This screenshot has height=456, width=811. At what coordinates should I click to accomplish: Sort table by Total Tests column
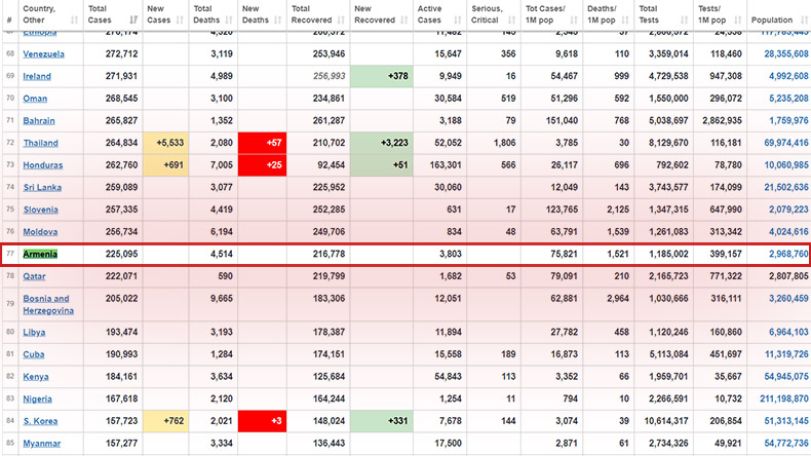coord(664,14)
